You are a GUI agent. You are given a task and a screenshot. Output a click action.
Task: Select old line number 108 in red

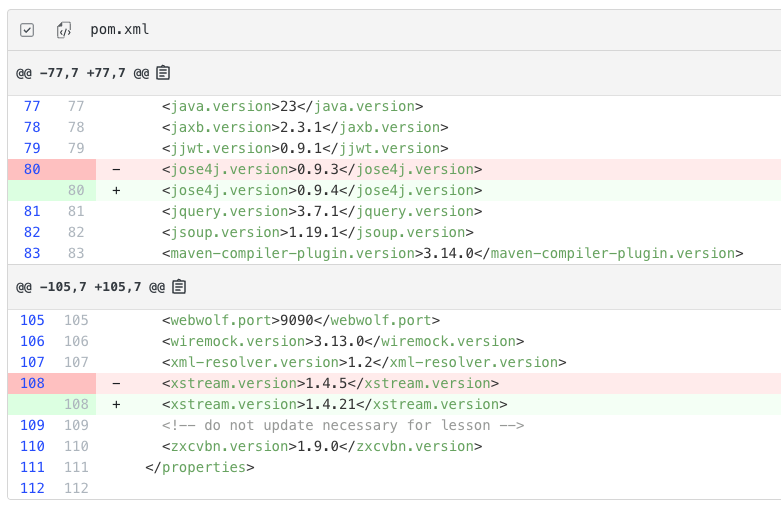click(32, 383)
